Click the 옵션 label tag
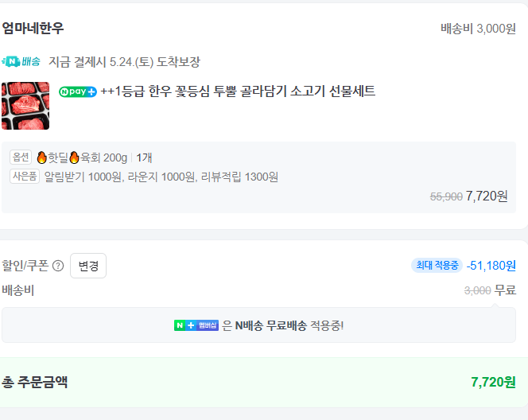 point(21,157)
